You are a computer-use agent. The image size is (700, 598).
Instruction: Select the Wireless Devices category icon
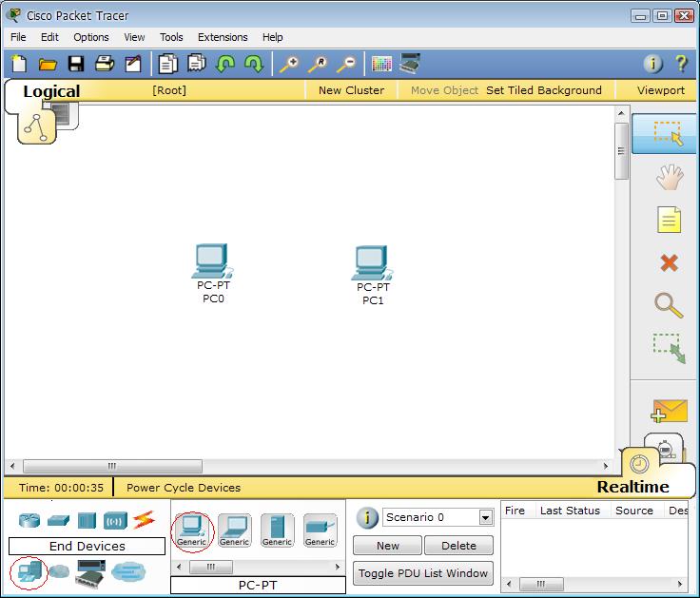coord(115,520)
